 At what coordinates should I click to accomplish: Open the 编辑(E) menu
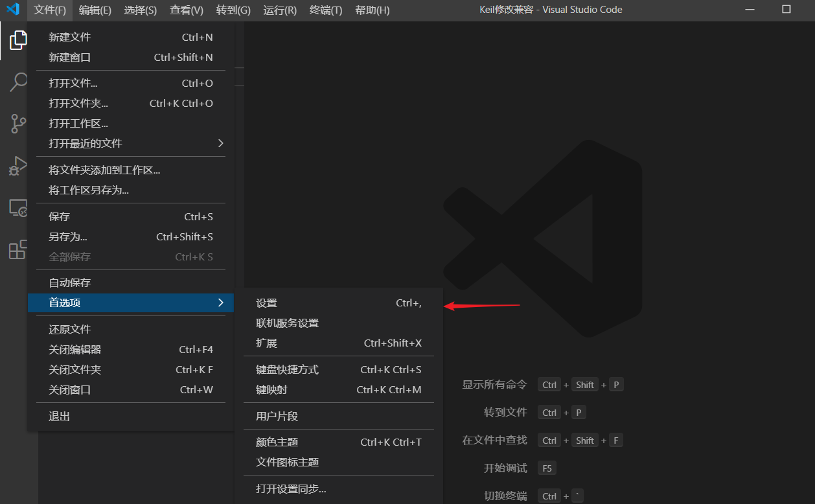[95, 10]
